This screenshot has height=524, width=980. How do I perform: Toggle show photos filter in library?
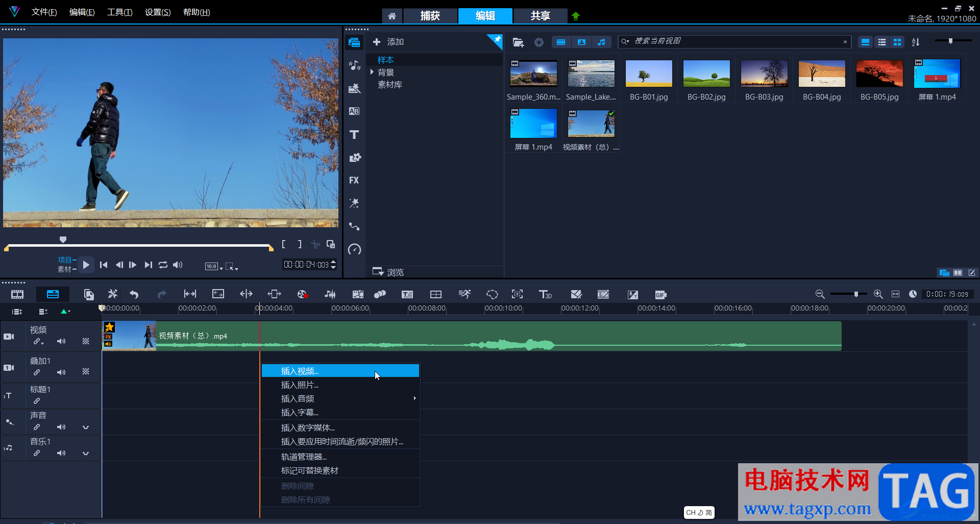[x=581, y=42]
